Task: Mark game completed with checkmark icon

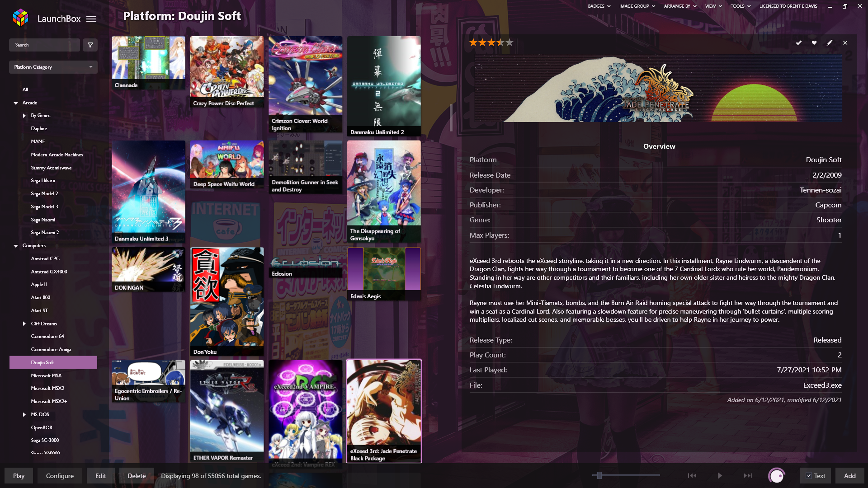Action: point(799,42)
